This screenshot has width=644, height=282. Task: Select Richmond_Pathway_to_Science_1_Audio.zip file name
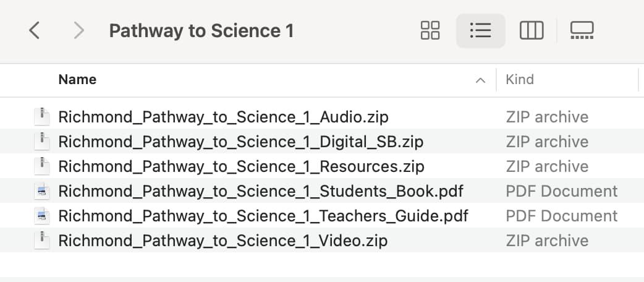(x=224, y=117)
